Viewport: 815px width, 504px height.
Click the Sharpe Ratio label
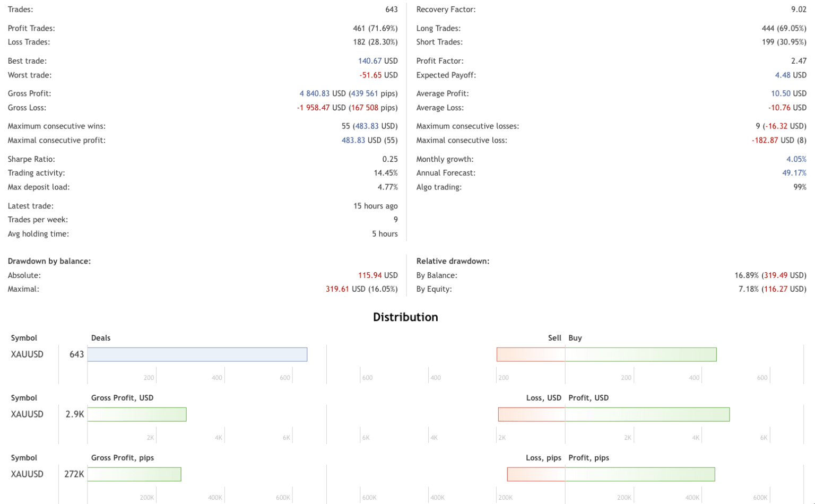31,159
